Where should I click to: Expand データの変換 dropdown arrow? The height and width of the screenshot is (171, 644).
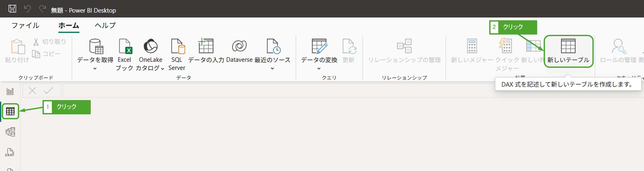click(319, 68)
